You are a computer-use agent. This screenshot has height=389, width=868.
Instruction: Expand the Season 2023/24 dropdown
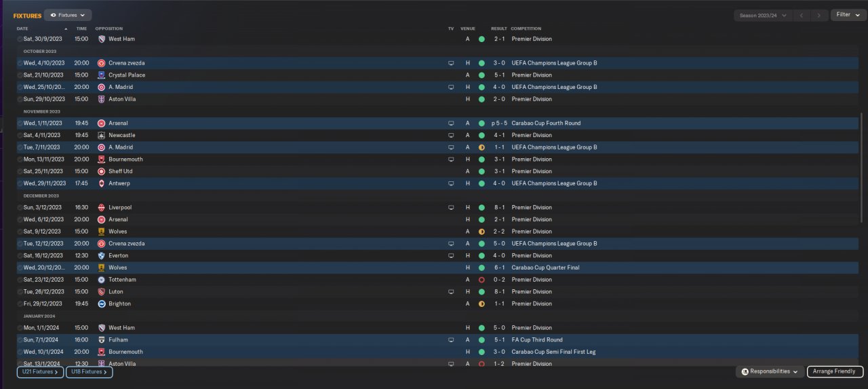click(764, 15)
